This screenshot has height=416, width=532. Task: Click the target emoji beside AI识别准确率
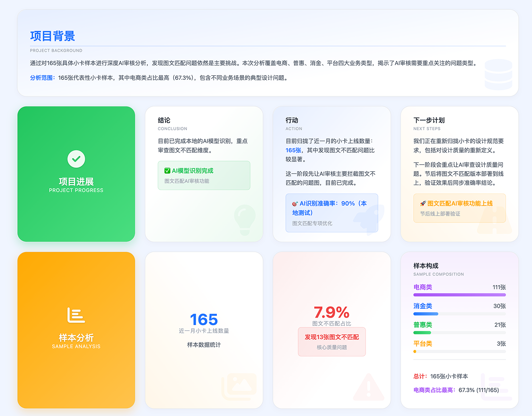[x=295, y=203]
